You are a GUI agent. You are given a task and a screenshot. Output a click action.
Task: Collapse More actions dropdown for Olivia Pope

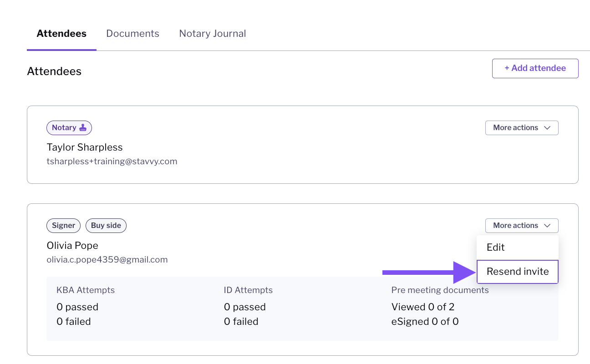522,226
